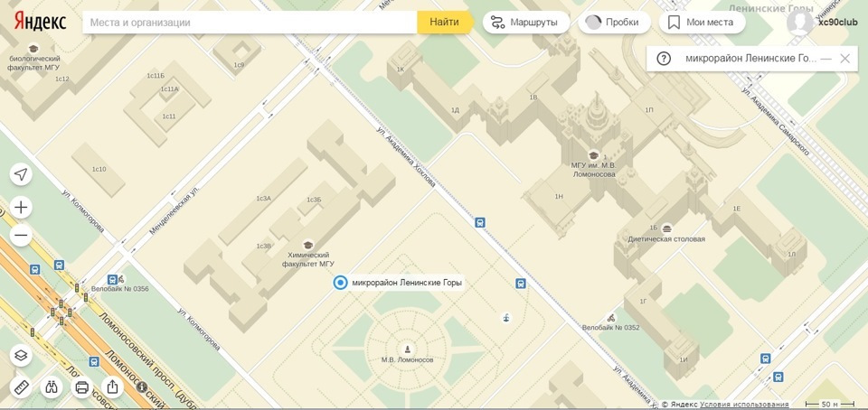
Task: Close the микрорайон Ленинские Горы card
Action: pos(844,59)
